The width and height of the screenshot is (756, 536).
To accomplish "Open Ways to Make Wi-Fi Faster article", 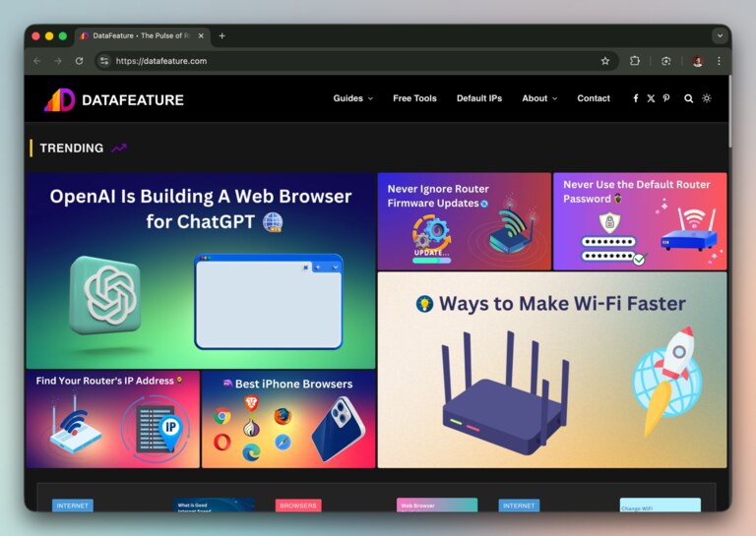I will (552, 370).
